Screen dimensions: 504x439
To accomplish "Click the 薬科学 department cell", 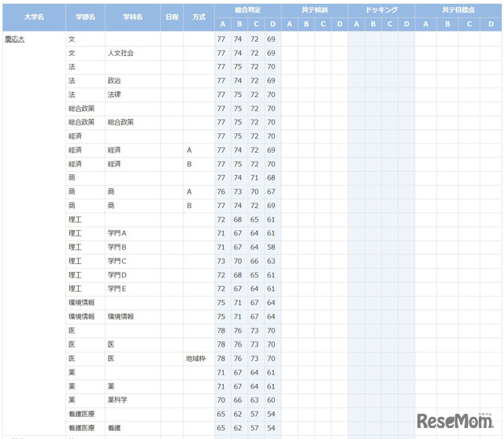I will pyautogui.click(x=117, y=400).
